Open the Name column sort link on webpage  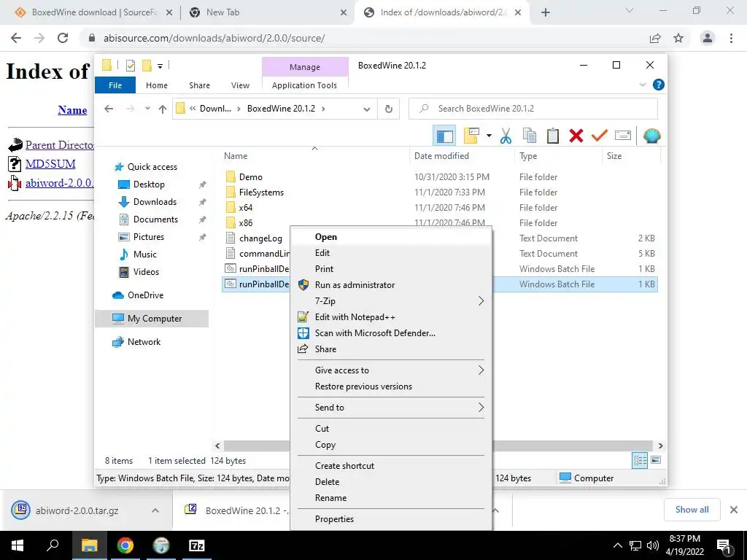(72, 110)
